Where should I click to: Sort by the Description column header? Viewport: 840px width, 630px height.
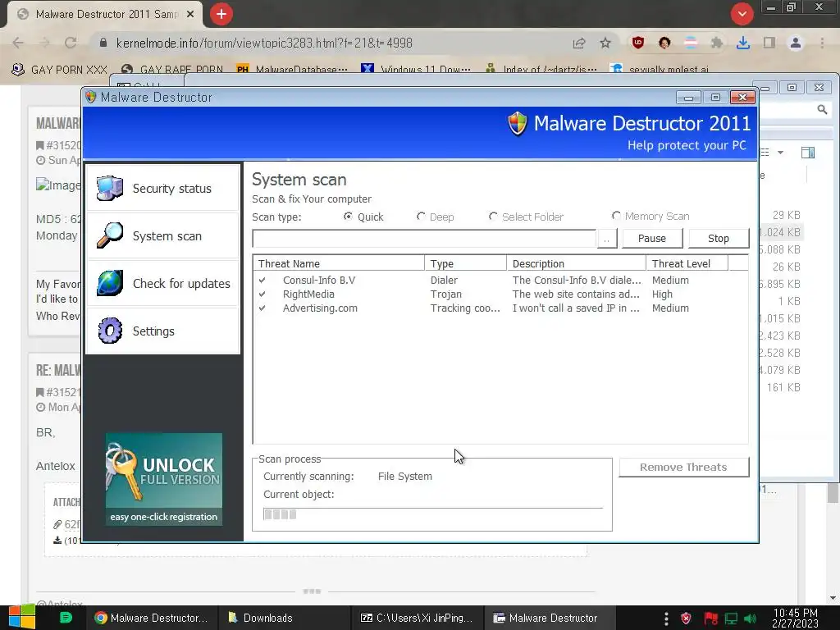[x=577, y=263]
